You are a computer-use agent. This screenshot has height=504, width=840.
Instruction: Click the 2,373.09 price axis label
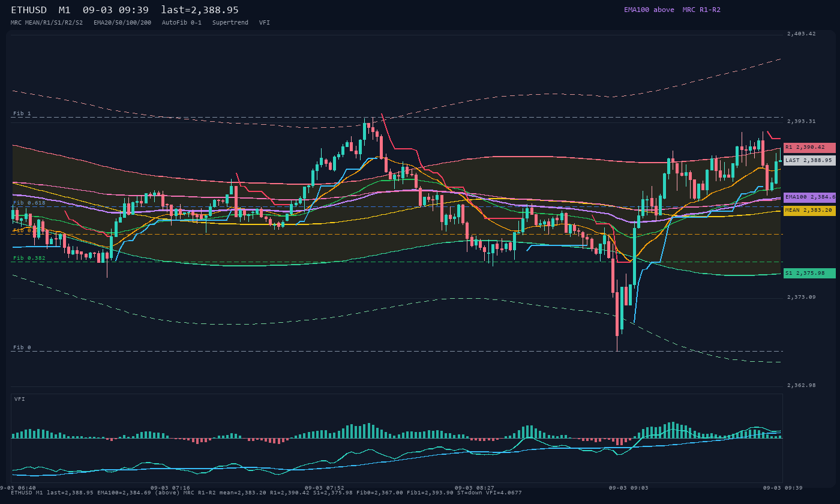click(801, 297)
